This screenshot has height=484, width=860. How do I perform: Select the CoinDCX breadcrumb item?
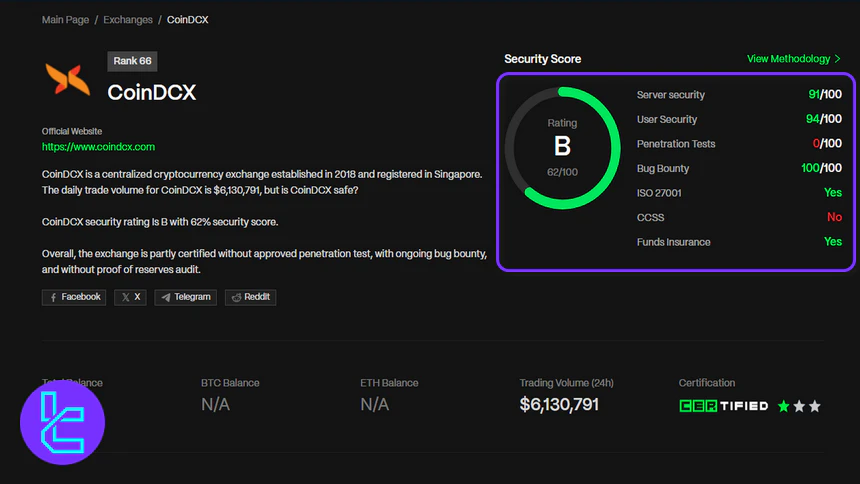coord(188,20)
